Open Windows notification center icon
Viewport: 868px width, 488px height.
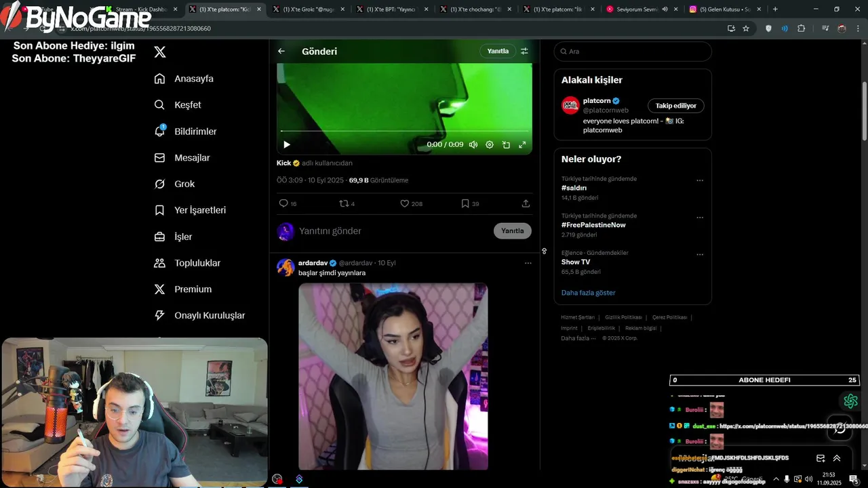pyautogui.click(x=854, y=479)
